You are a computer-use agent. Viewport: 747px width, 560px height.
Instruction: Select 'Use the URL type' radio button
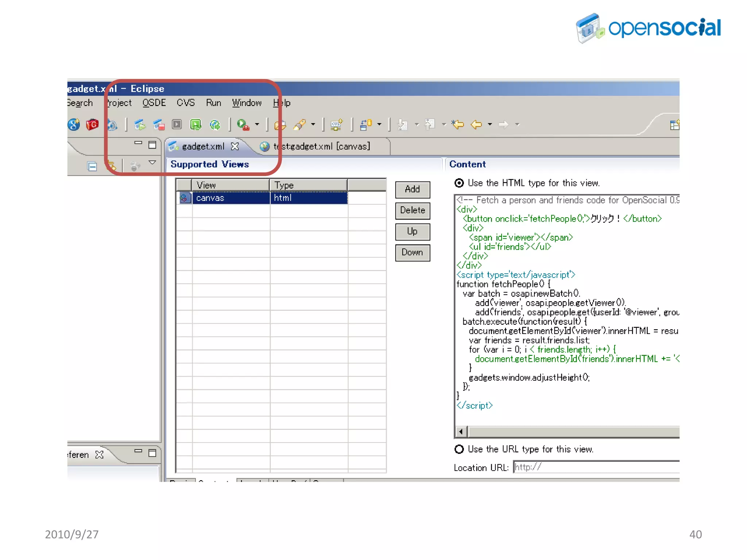(x=459, y=449)
